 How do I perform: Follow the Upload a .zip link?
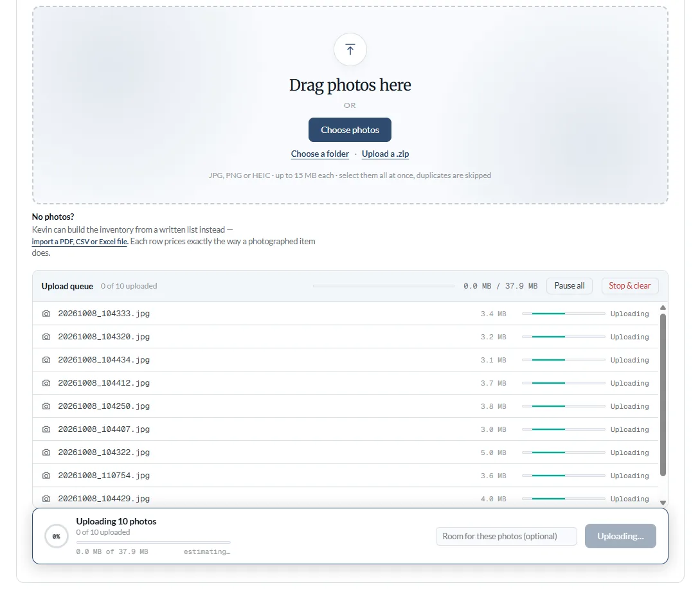point(385,154)
